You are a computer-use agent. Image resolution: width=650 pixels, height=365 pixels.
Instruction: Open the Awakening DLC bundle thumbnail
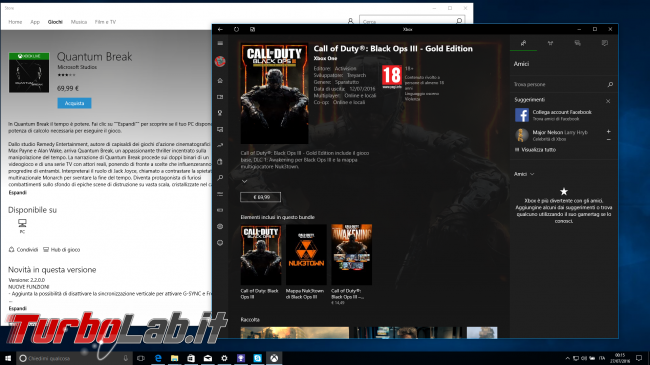pyautogui.click(x=352, y=255)
